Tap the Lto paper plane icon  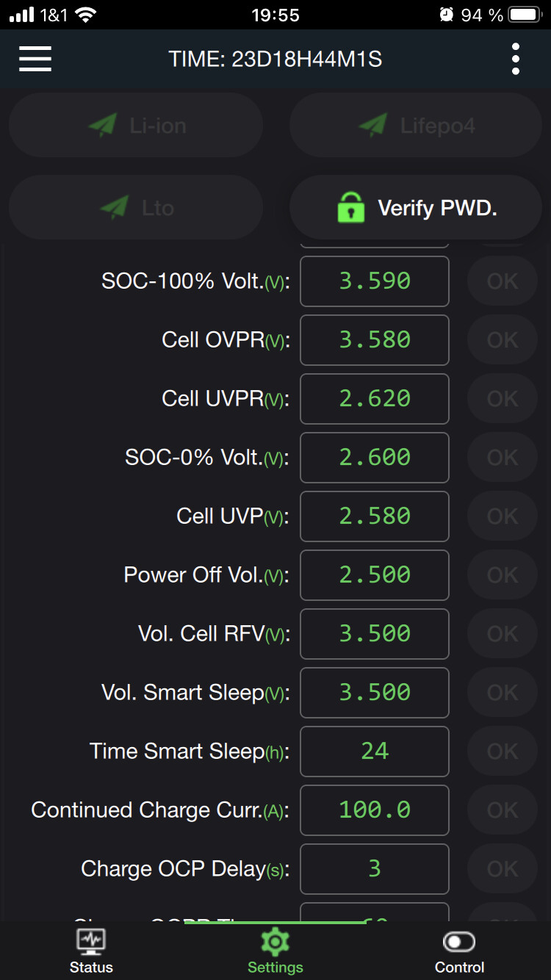pos(115,208)
